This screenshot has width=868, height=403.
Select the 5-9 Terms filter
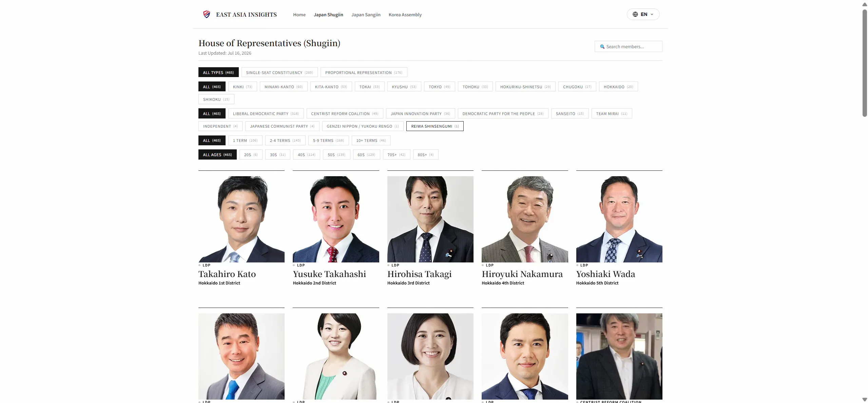coord(328,140)
